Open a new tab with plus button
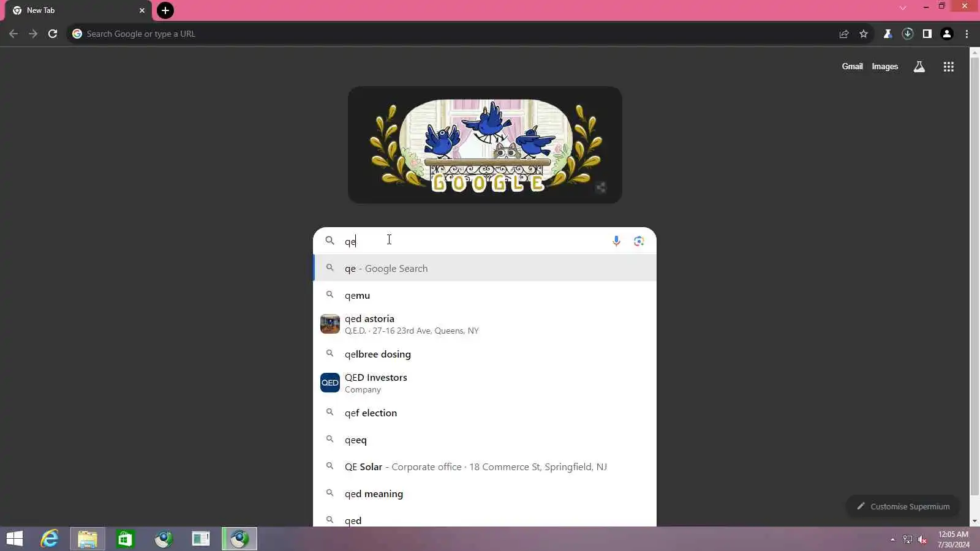This screenshot has width=980, height=551. point(165,10)
